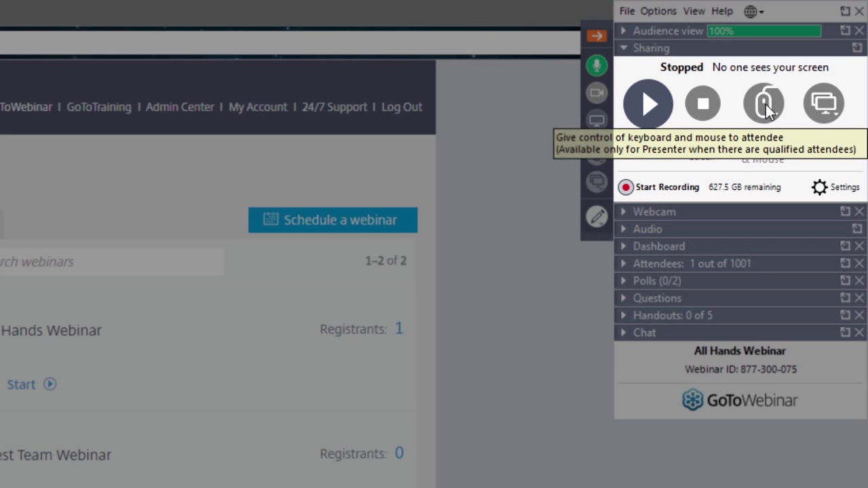Expand the Webcam pane
This screenshot has width=868, height=488.
pyautogui.click(x=623, y=211)
